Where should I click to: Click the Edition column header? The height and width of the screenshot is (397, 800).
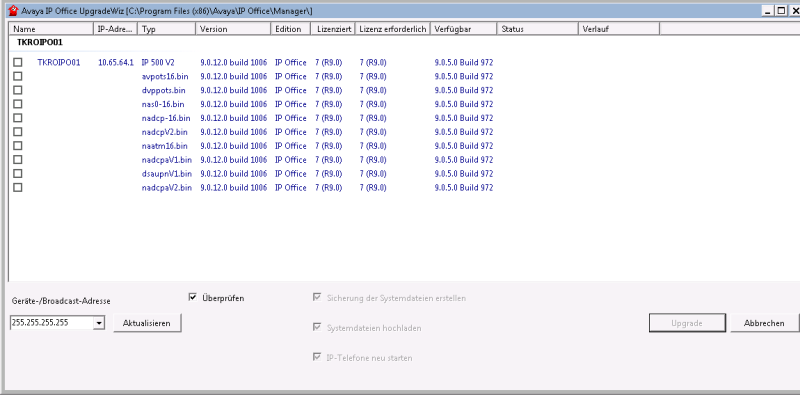291,29
